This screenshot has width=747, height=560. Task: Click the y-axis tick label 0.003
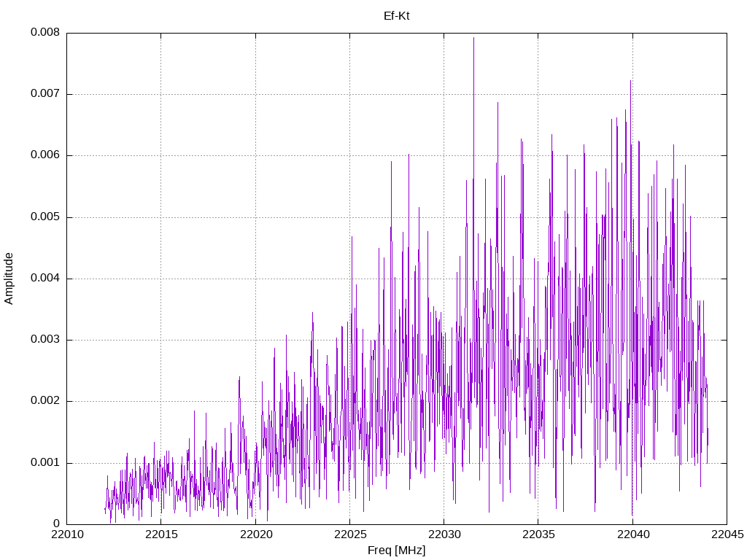(x=45, y=340)
